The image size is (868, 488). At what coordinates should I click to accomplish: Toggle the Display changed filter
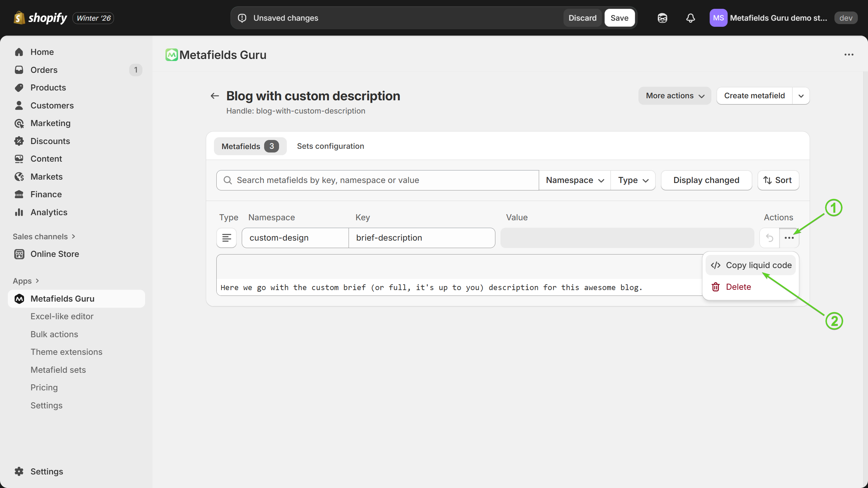pyautogui.click(x=706, y=180)
